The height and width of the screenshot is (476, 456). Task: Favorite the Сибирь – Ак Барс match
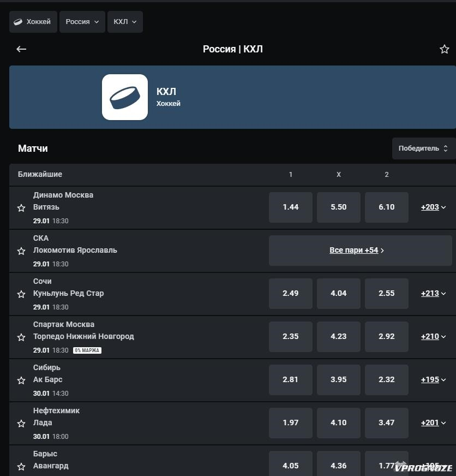pyautogui.click(x=21, y=380)
